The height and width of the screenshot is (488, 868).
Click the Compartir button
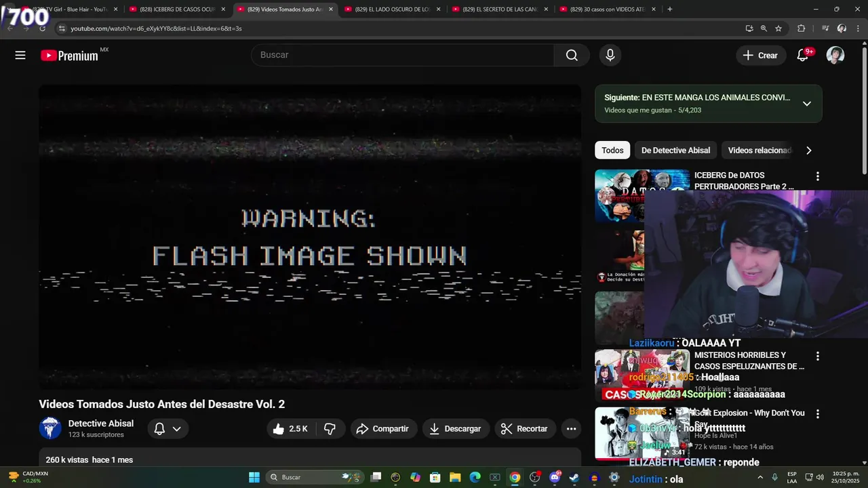coord(383,428)
